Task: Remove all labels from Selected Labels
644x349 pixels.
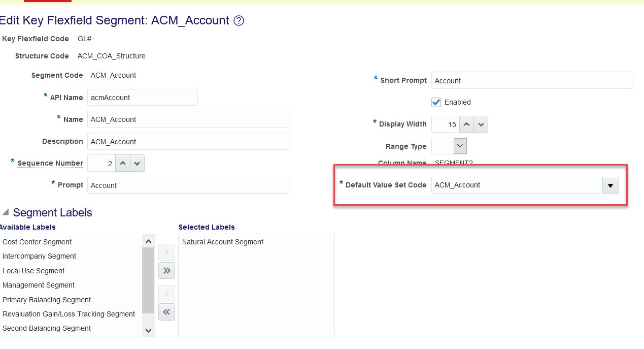Action: [x=166, y=312]
